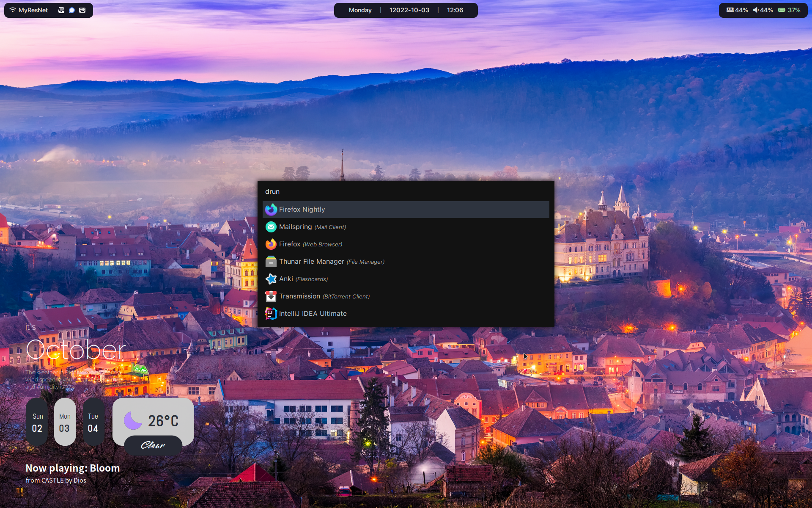Click the Wi-Fi icon in top bar

tap(13, 10)
